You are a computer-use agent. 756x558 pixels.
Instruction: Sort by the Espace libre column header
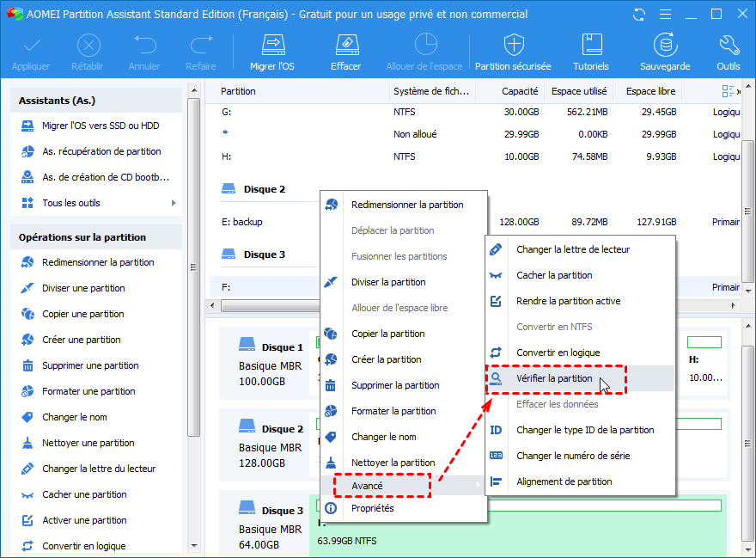tap(651, 91)
